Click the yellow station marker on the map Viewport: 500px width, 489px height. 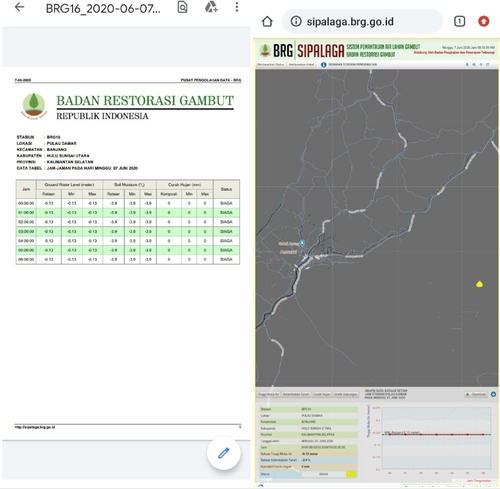point(479,284)
